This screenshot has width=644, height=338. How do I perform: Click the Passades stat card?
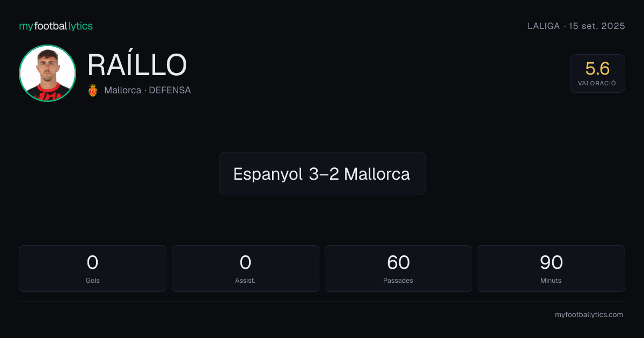click(x=398, y=268)
